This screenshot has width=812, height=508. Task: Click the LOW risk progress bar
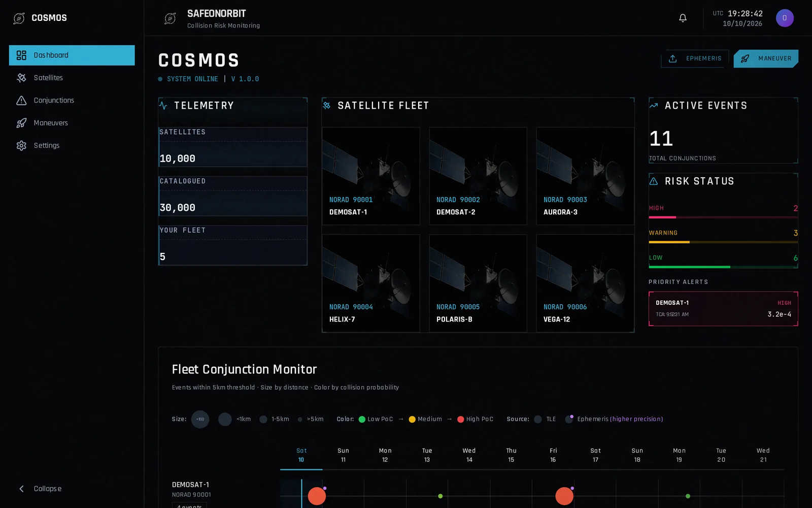[x=723, y=267]
